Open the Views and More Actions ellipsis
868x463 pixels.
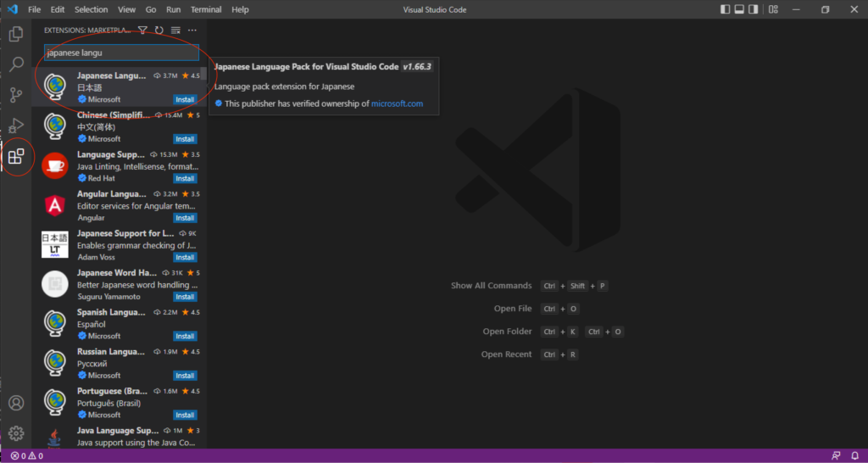click(192, 30)
